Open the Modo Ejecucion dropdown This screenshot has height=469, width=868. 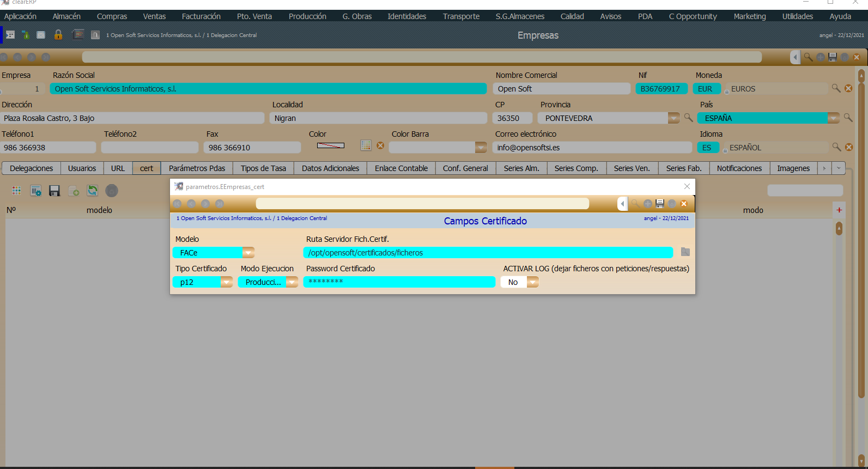[292, 282]
